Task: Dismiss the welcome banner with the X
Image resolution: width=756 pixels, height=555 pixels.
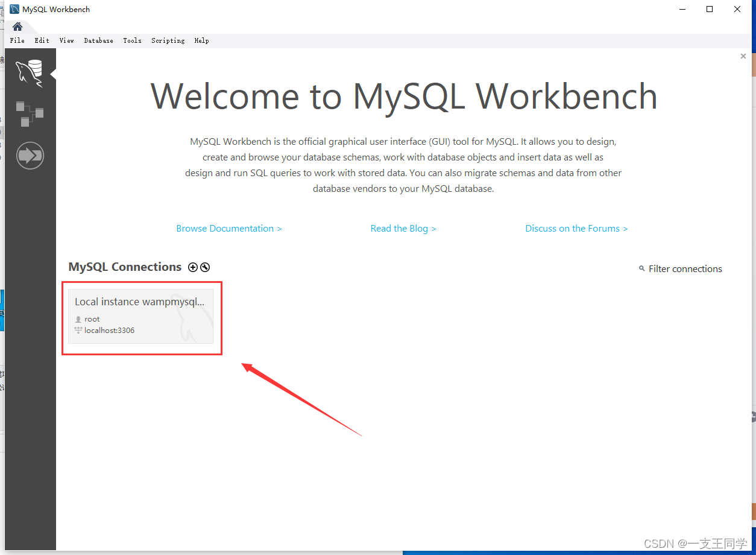Action: (x=743, y=55)
